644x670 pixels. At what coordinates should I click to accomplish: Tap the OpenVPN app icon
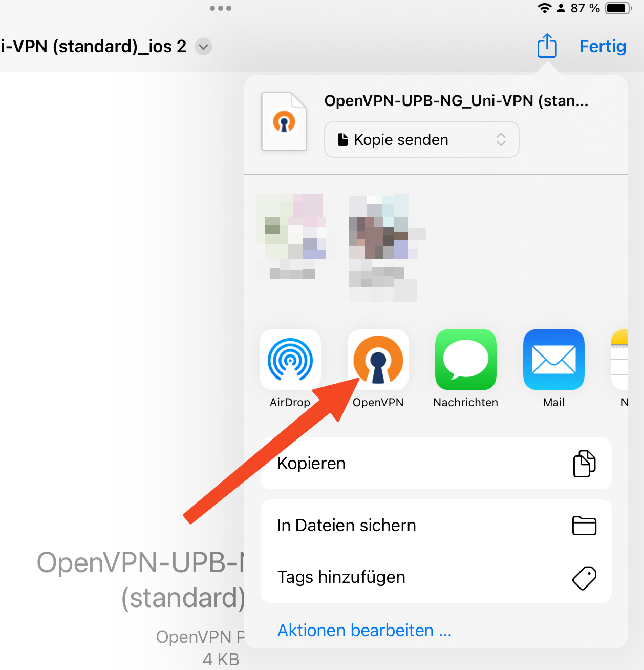[x=378, y=360]
